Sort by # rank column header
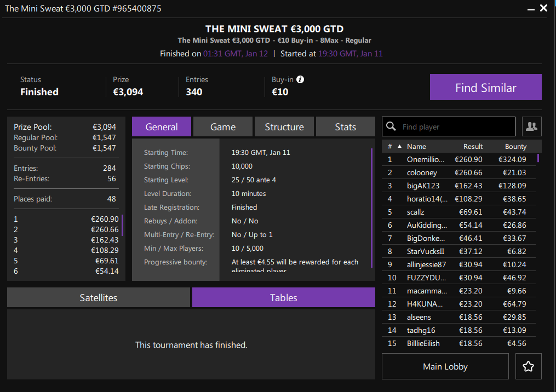The height and width of the screenshot is (392, 556). point(389,146)
